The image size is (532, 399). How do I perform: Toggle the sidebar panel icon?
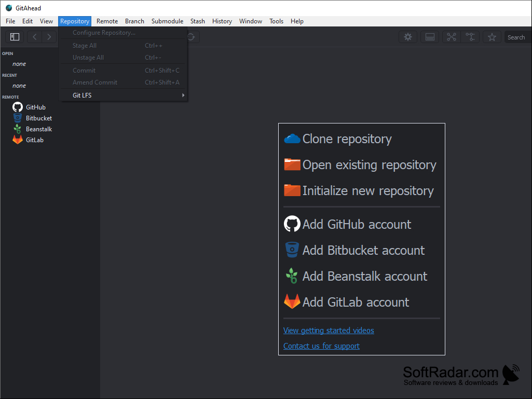click(15, 37)
